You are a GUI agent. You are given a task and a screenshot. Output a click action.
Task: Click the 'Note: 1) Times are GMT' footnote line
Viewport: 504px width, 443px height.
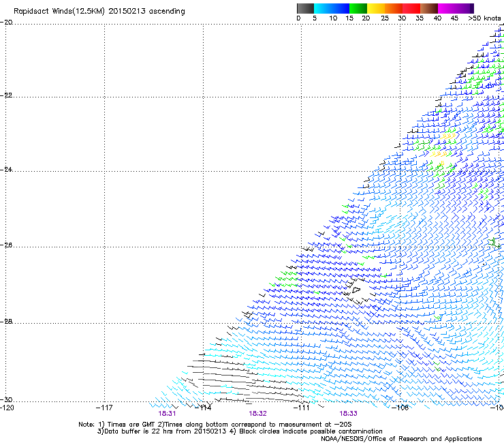[x=215, y=425]
